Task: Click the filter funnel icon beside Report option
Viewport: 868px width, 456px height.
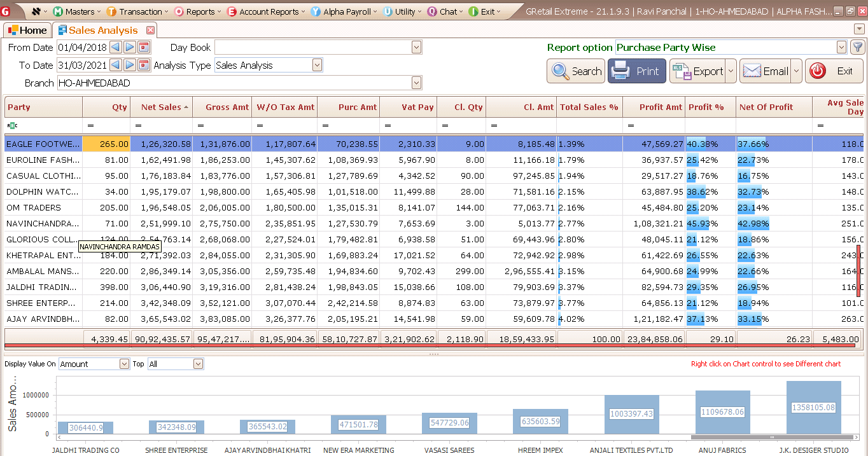Action: pos(857,47)
